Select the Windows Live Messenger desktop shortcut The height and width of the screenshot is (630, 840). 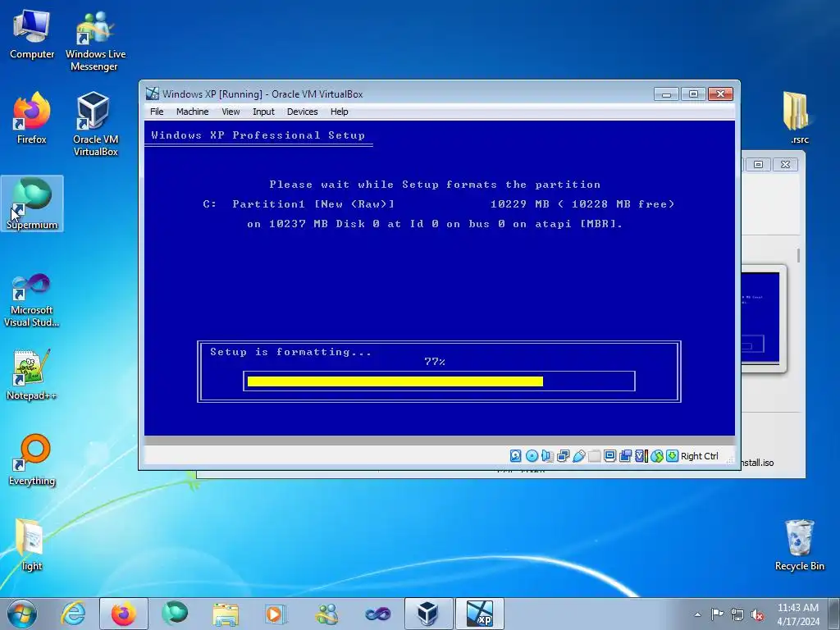pyautogui.click(x=95, y=42)
